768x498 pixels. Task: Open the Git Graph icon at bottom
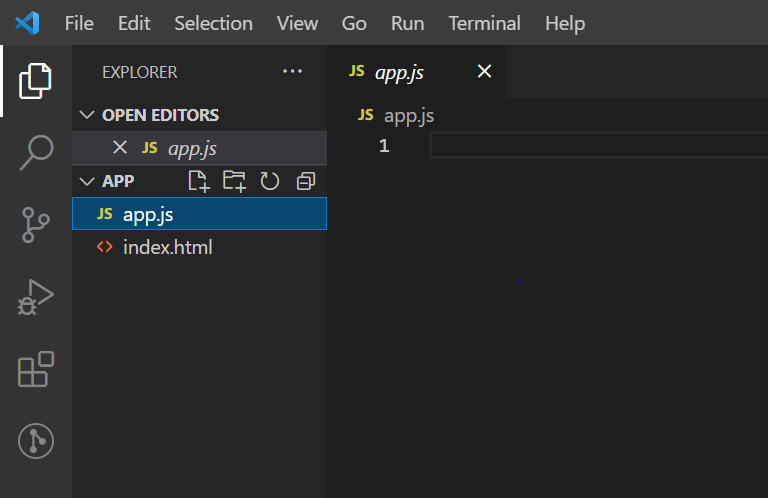click(36, 441)
